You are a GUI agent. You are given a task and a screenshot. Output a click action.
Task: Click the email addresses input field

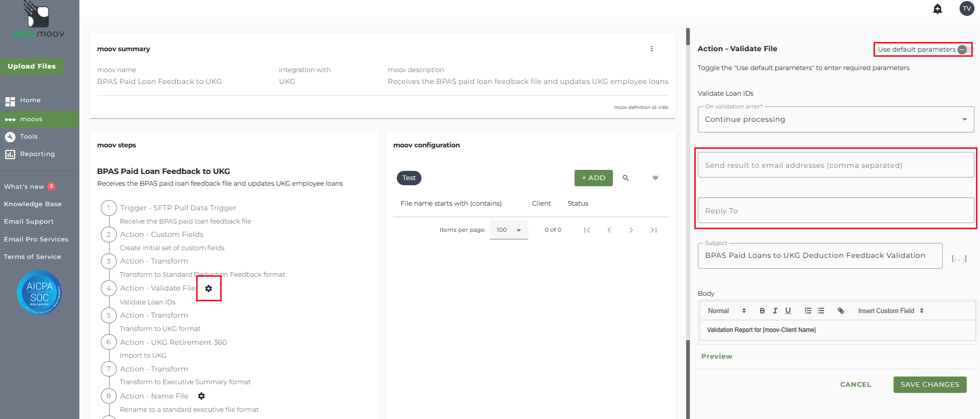click(836, 165)
